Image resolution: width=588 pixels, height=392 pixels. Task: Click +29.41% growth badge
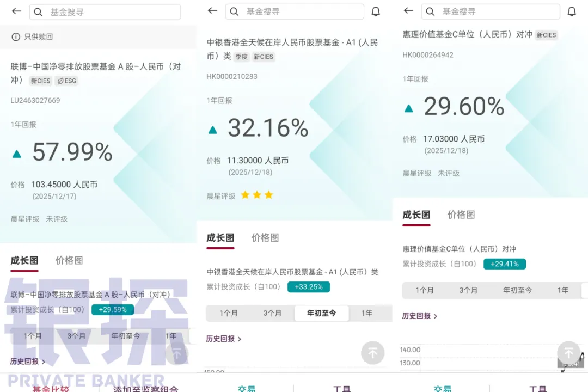click(x=505, y=264)
